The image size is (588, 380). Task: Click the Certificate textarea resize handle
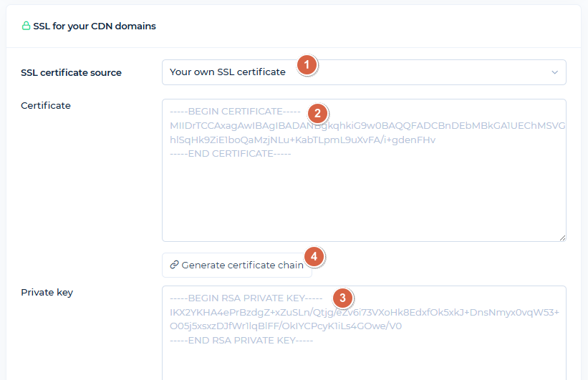562,238
